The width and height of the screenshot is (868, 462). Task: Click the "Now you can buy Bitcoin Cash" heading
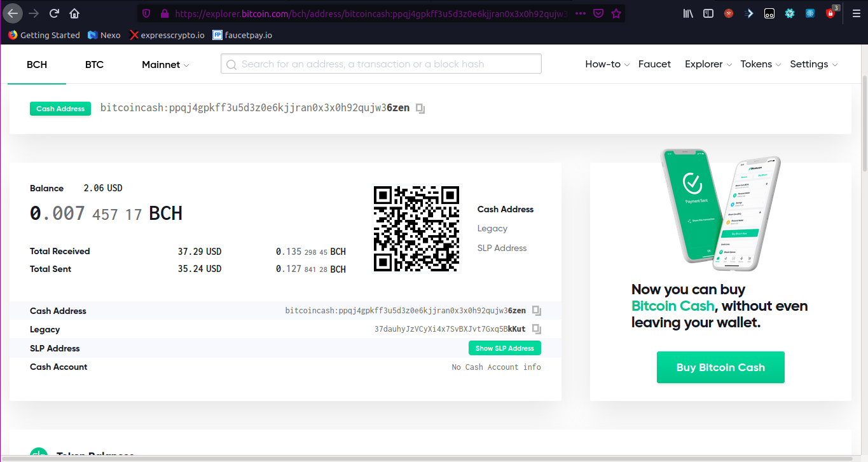720,306
